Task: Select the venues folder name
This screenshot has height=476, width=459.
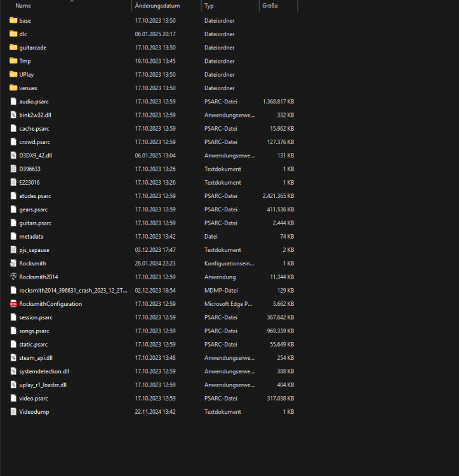Action: [28, 88]
